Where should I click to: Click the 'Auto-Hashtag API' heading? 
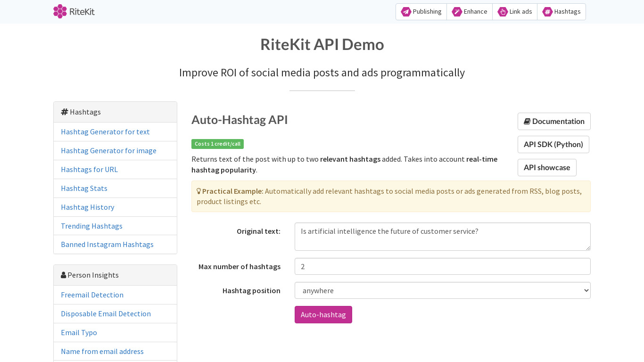coord(239,120)
